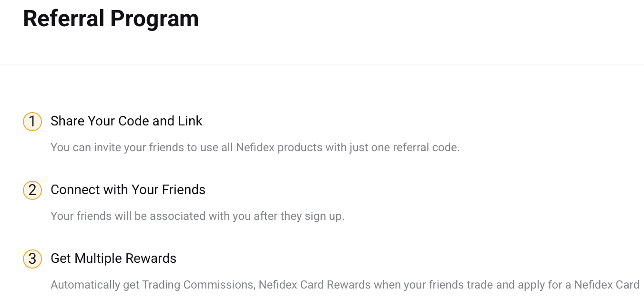644x300 pixels.
Task: Select the step 2 numbered circle
Action: 32,190
